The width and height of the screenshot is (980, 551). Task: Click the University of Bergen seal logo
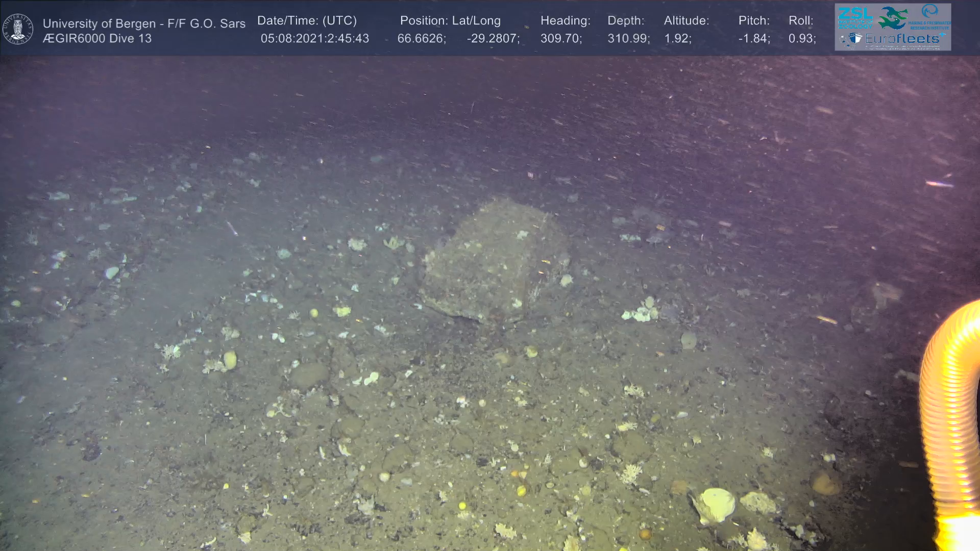18,29
